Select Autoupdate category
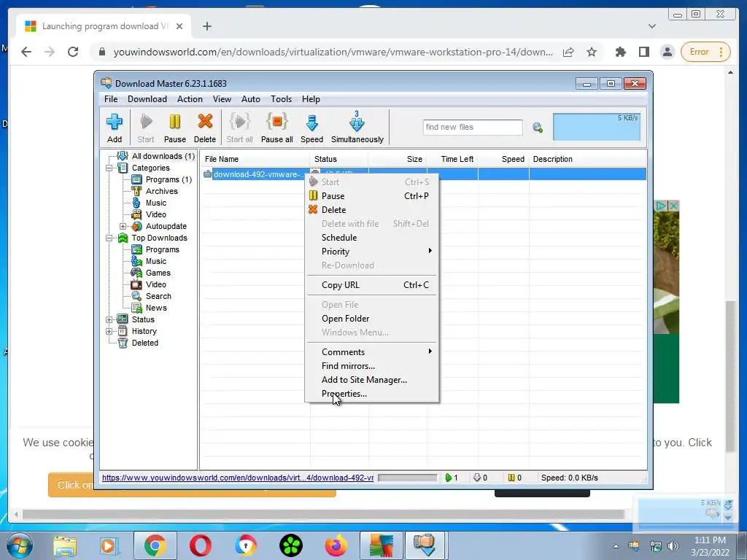The height and width of the screenshot is (560, 747). tap(166, 226)
